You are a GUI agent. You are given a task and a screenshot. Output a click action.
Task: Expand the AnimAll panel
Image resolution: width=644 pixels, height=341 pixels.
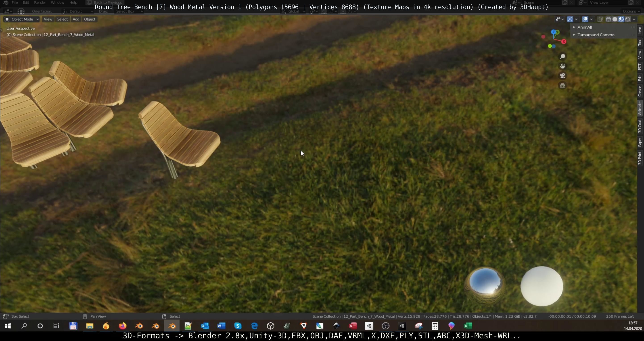[585, 27]
